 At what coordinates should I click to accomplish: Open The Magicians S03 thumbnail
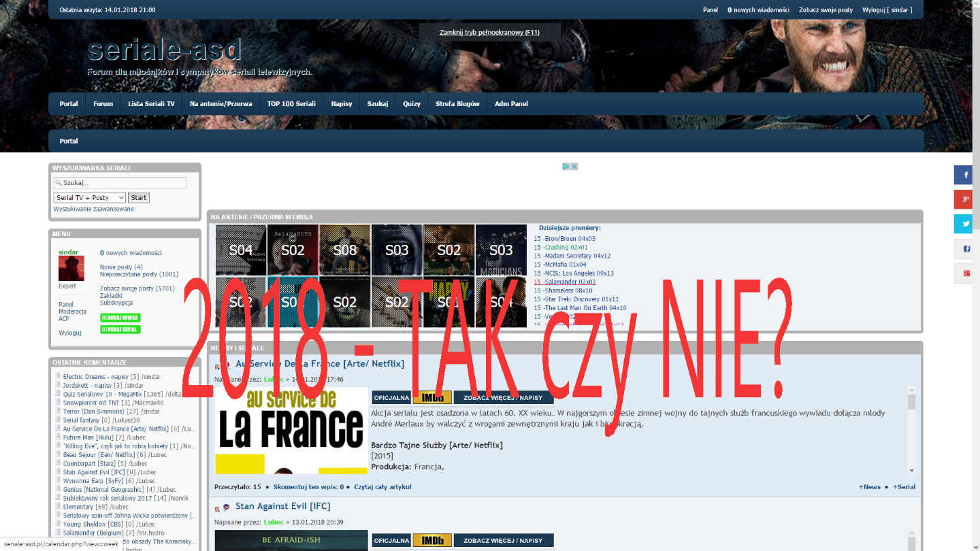[501, 250]
